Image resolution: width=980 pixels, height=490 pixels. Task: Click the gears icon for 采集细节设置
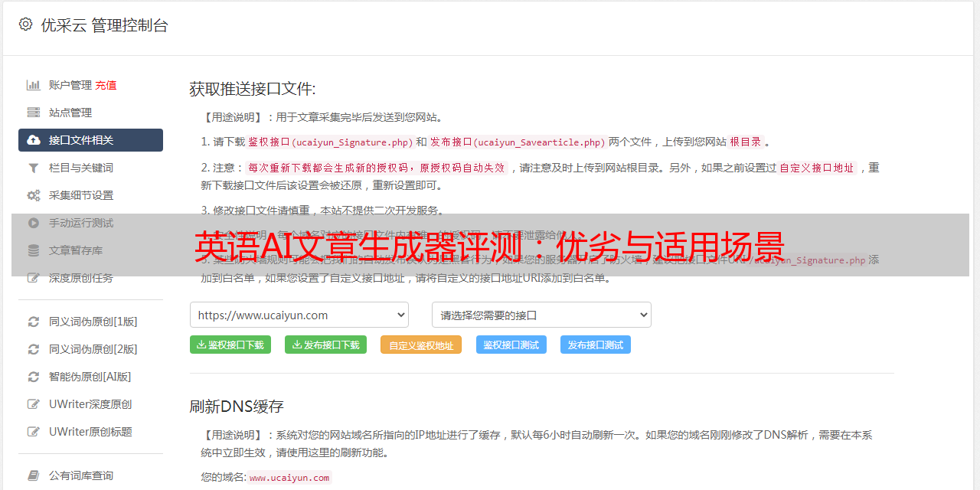pyautogui.click(x=34, y=195)
